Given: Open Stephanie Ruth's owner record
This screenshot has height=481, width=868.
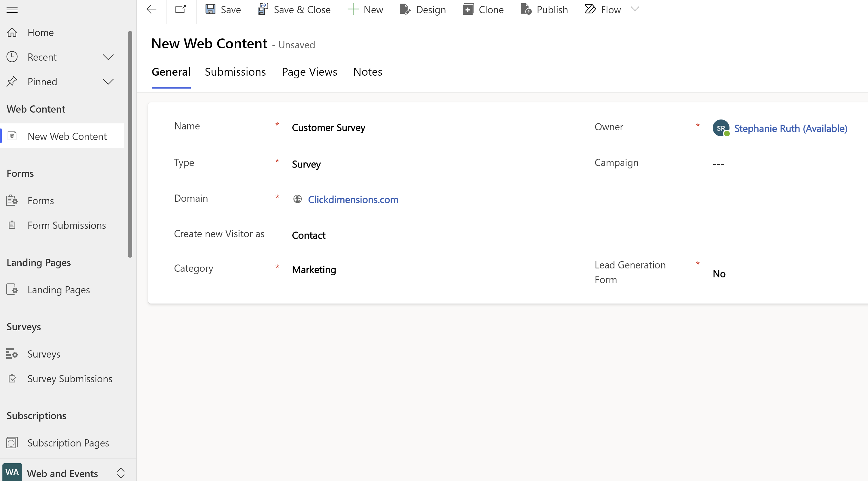Looking at the screenshot, I should coord(790,128).
